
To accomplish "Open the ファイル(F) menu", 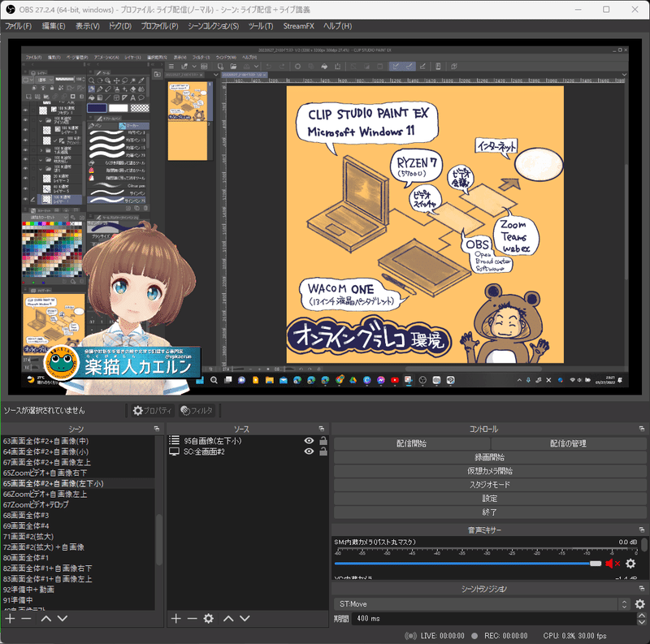I will pyautogui.click(x=18, y=26).
